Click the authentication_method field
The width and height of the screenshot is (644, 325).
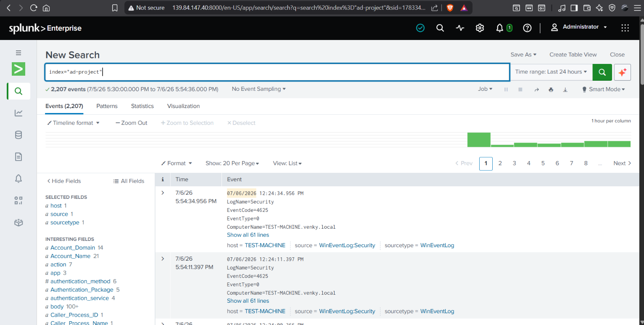[x=80, y=281]
